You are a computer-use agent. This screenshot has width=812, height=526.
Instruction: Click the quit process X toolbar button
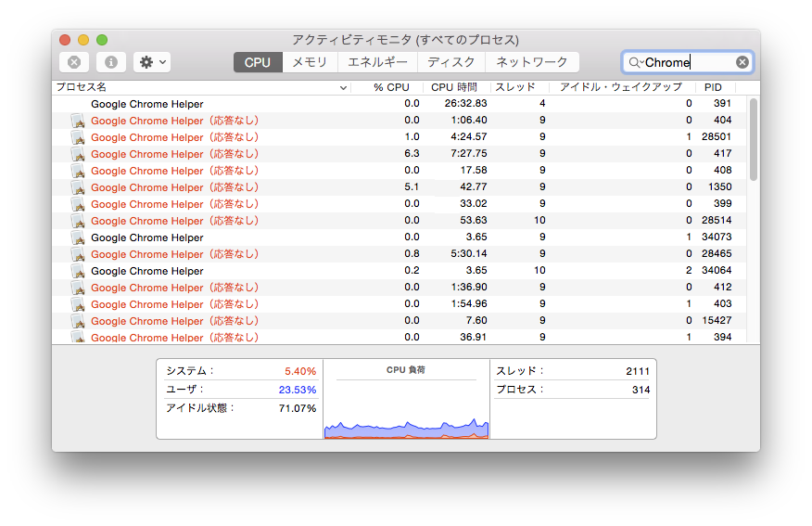(74, 62)
